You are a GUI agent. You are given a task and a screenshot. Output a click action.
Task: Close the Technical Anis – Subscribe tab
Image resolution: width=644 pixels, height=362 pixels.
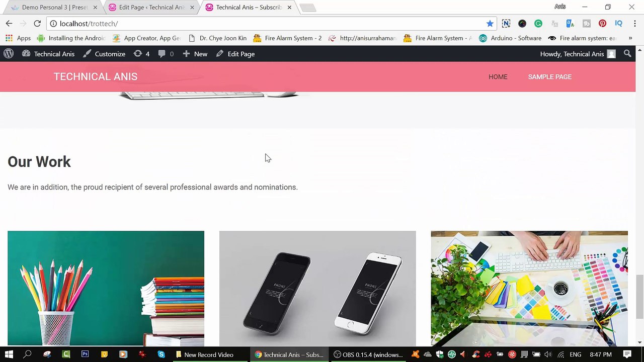pyautogui.click(x=289, y=8)
